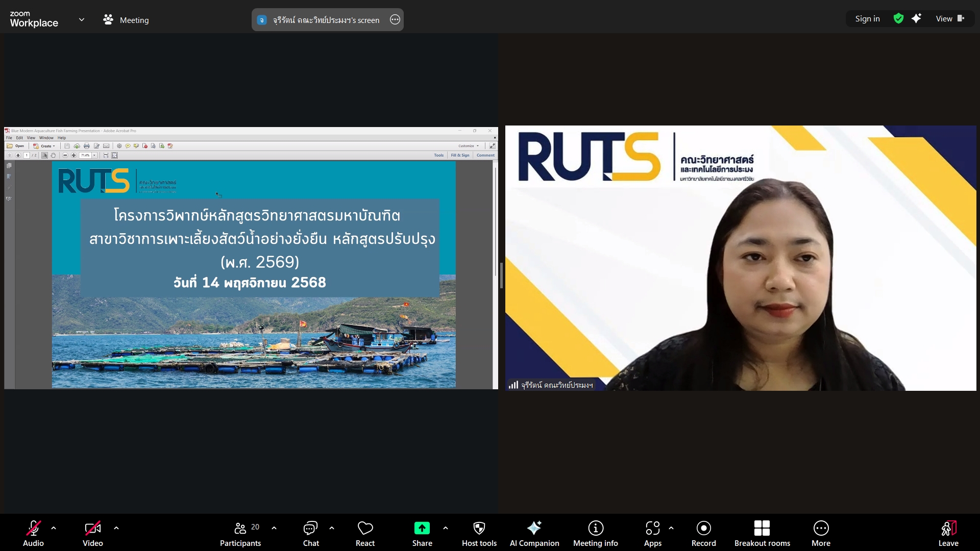Click the divider between shared screen and video
Screen dimensions: 980x551
pyautogui.click(x=501, y=275)
